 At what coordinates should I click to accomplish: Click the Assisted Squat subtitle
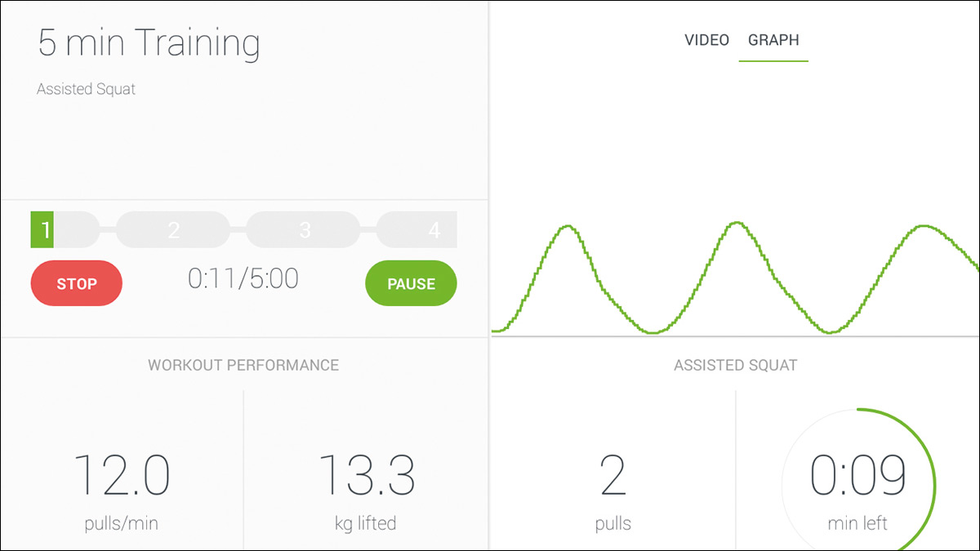click(86, 89)
